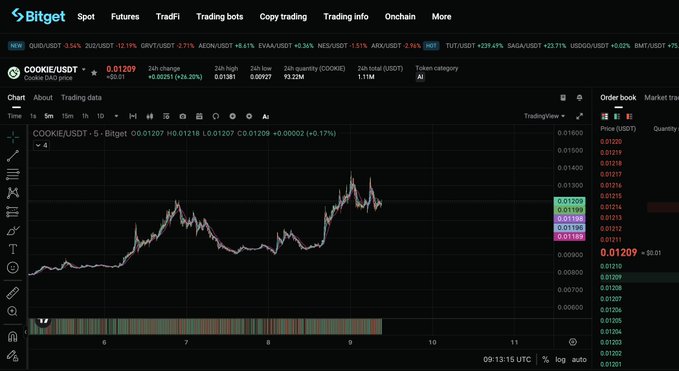Screen dimensions: 679x371
Task: Open TUT/USDT in the ticker bar
Action: (474, 45)
